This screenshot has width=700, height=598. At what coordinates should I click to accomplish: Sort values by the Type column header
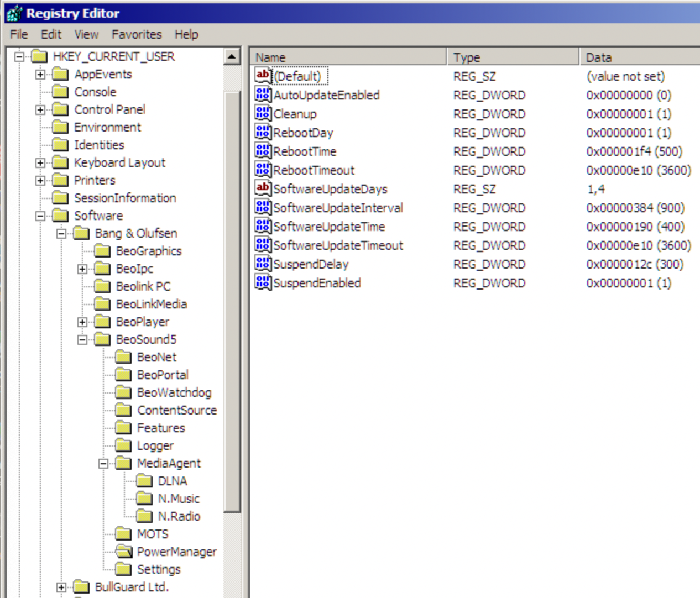(x=513, y=57)
